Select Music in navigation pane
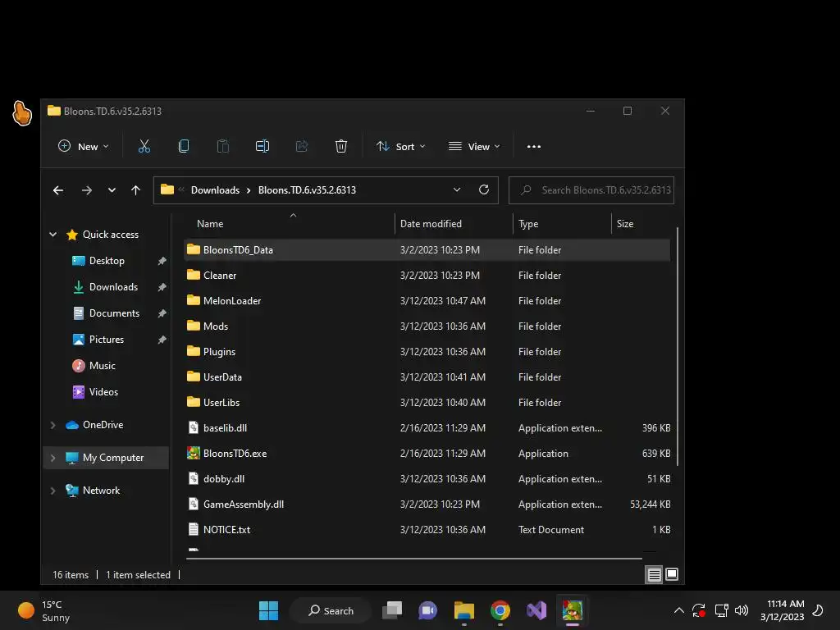The image size is (840, 630). pyautogui.click(x=102, y=366)
